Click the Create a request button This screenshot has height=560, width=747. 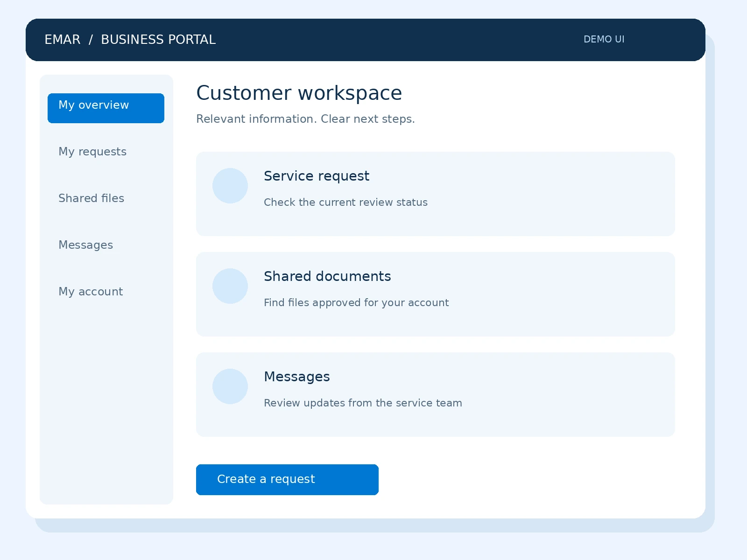pos(287,480)
